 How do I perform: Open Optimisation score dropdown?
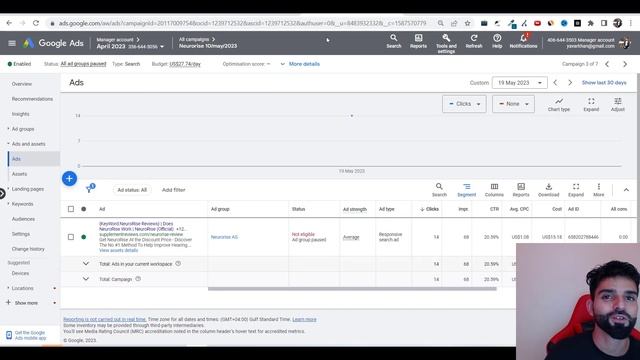[246, 64]
